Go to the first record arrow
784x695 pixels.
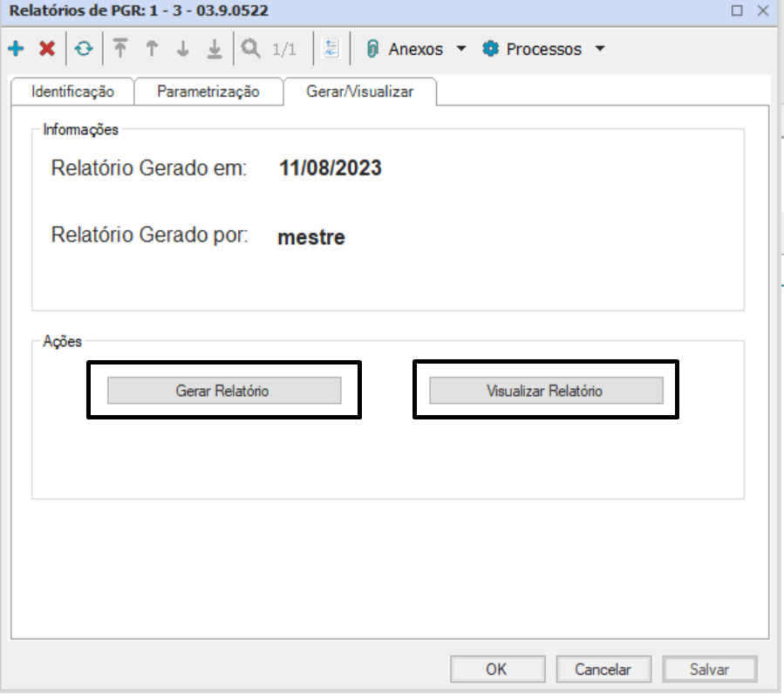pos(120,49)
